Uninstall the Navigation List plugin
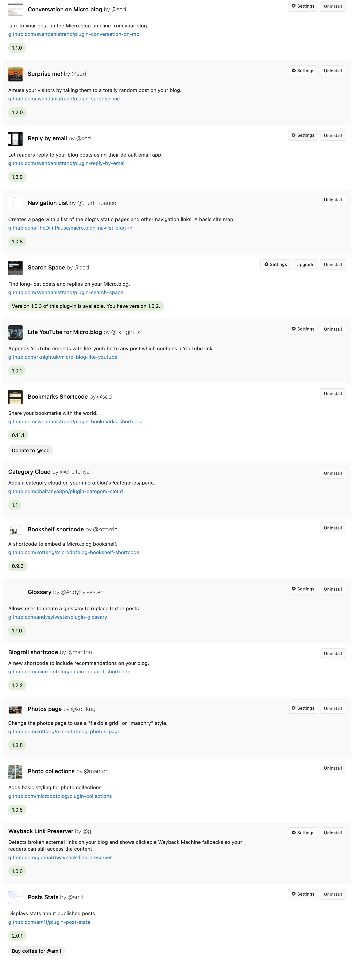 pyautogui.click(x=332, y=200)
